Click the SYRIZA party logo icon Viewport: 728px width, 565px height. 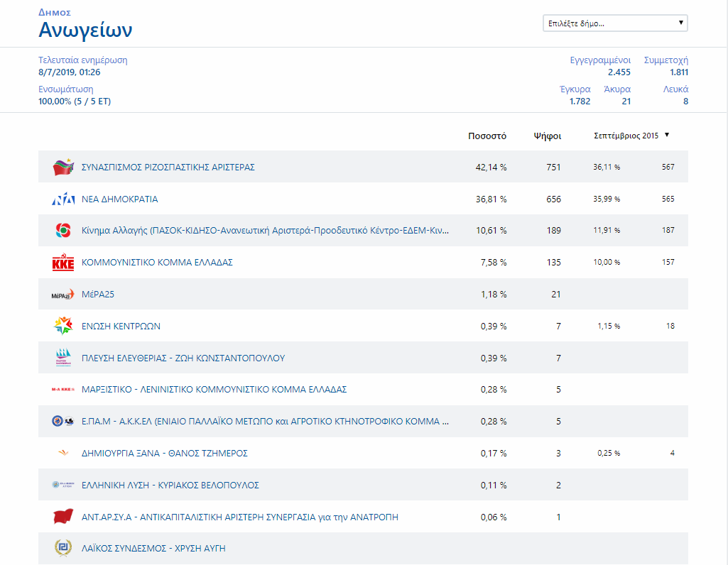click(63, 168)
